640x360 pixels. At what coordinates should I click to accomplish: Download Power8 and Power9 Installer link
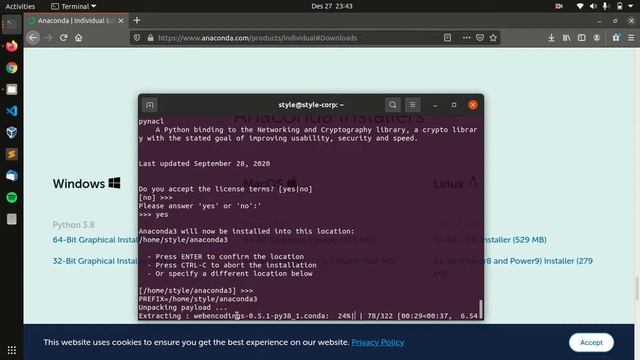(539, 261)
